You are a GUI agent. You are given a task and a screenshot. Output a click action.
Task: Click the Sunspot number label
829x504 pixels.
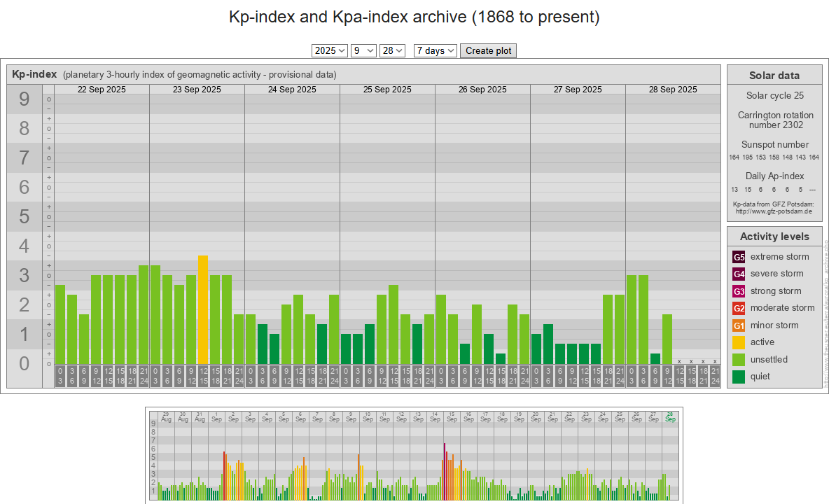tap(774, 144)
